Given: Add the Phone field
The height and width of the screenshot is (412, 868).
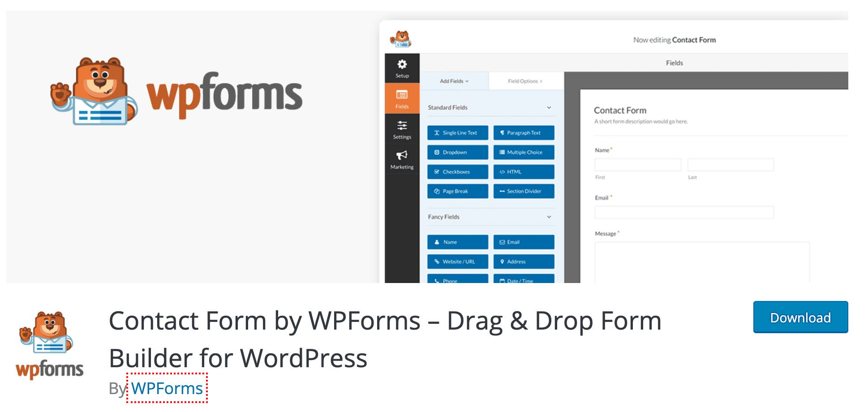Looking at the screenshot, I should pos(458,279).
